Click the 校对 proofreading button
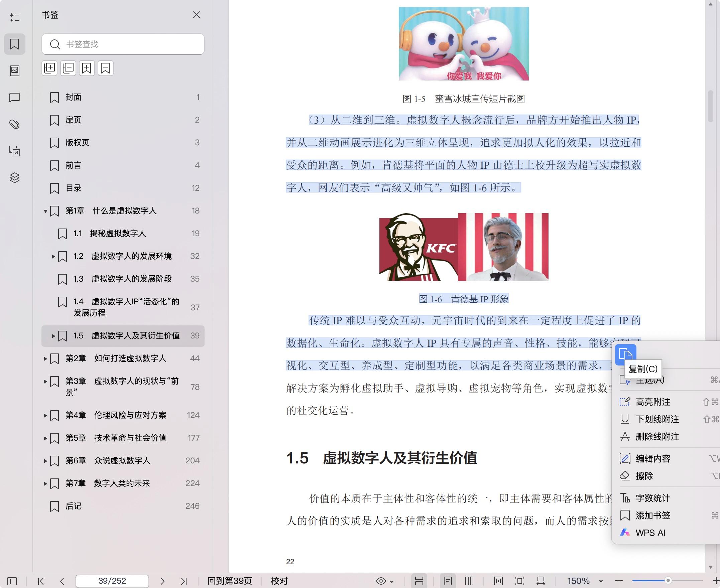The height and width of the screenshot is (588, 720). pyautogui.click(x=279, y=581)
